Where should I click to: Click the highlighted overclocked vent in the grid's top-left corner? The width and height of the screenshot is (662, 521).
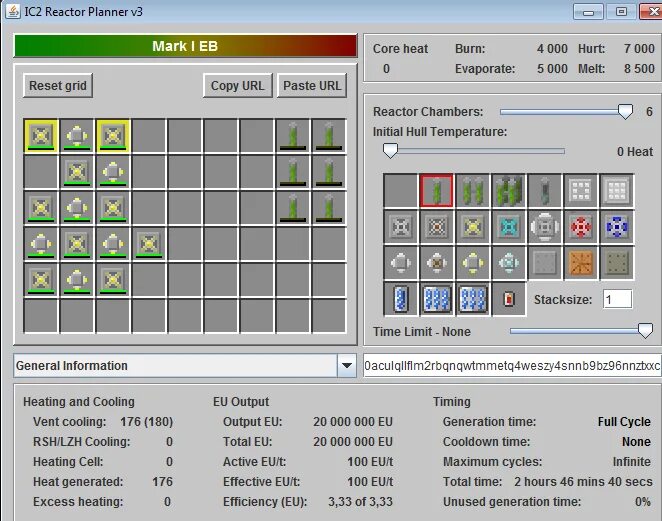pos(41,136)
